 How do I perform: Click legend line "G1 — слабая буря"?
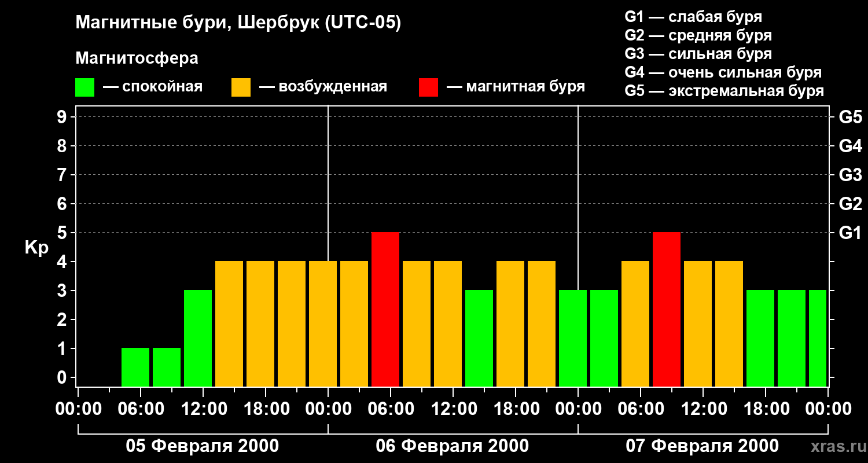693,17
